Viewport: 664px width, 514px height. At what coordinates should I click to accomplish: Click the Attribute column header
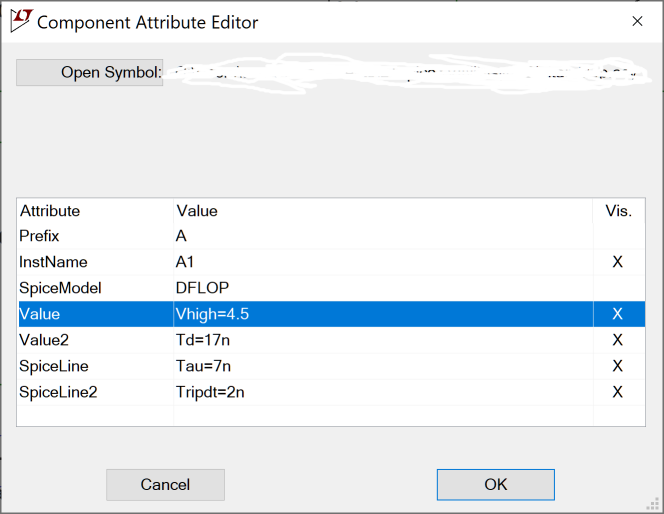[x=95, y=211]
